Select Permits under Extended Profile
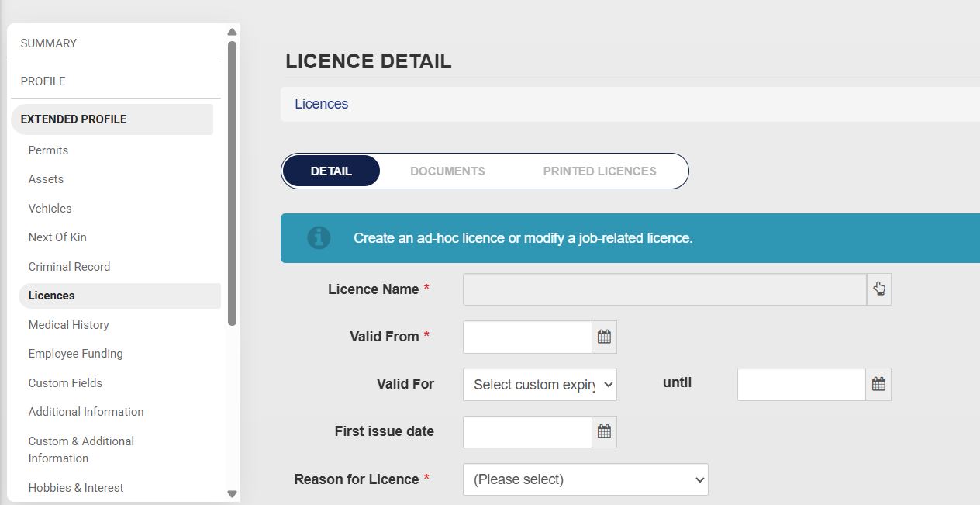 [48, 150]
